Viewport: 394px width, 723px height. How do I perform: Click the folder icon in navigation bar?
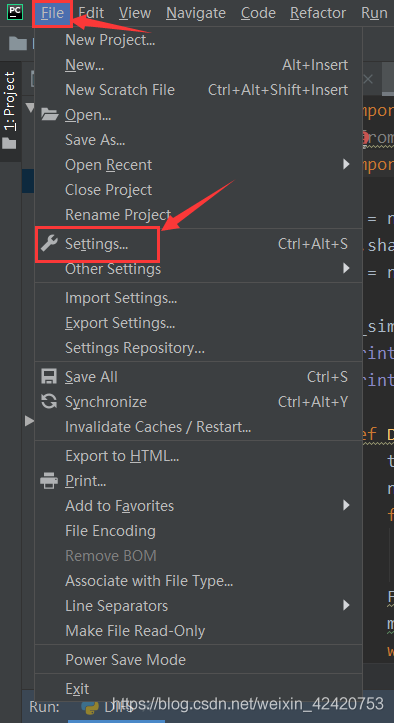tap(18, 43)
